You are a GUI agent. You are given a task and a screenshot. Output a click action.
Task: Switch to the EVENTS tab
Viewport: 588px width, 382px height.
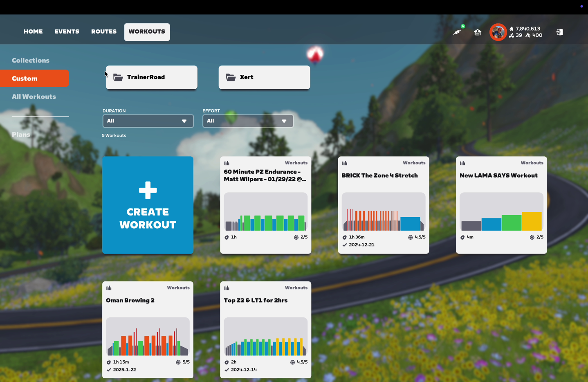pos(67,31)
